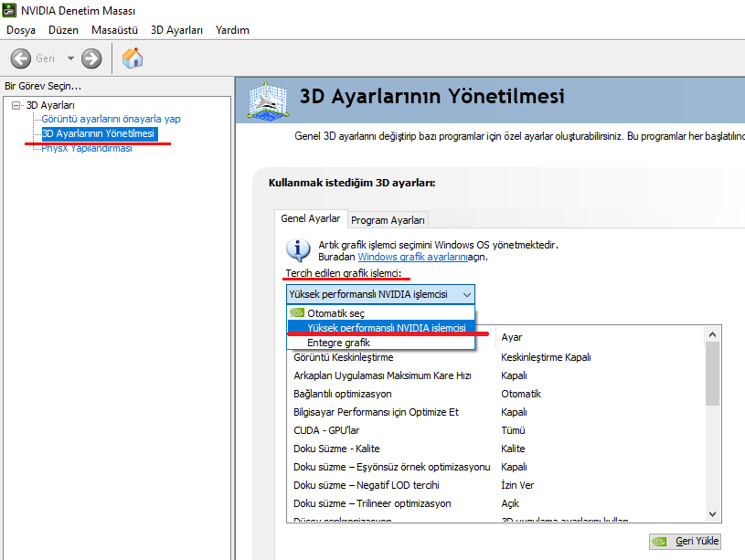Viewport: 745px width, 560px height.
Task: Click the Geri Yükle button
Action: point(686,541)
